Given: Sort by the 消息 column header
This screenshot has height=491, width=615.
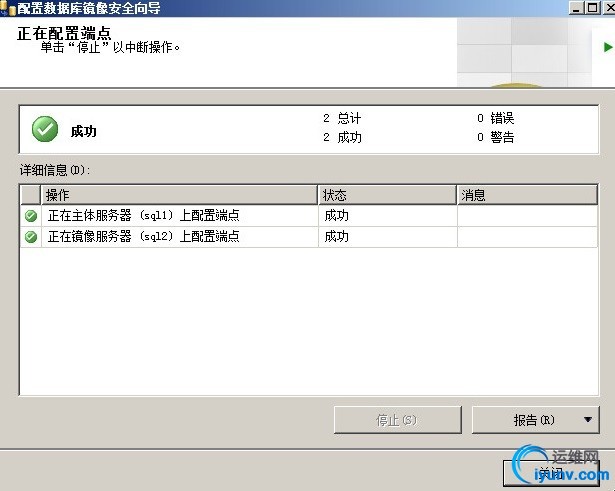Looking at the screenshot, I should (x=527, y=195).
